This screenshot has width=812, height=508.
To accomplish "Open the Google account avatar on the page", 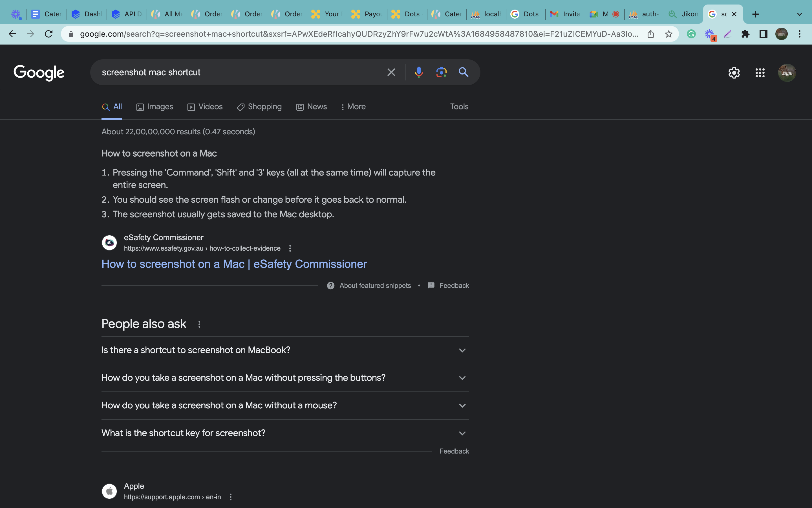I will [787, 73].
